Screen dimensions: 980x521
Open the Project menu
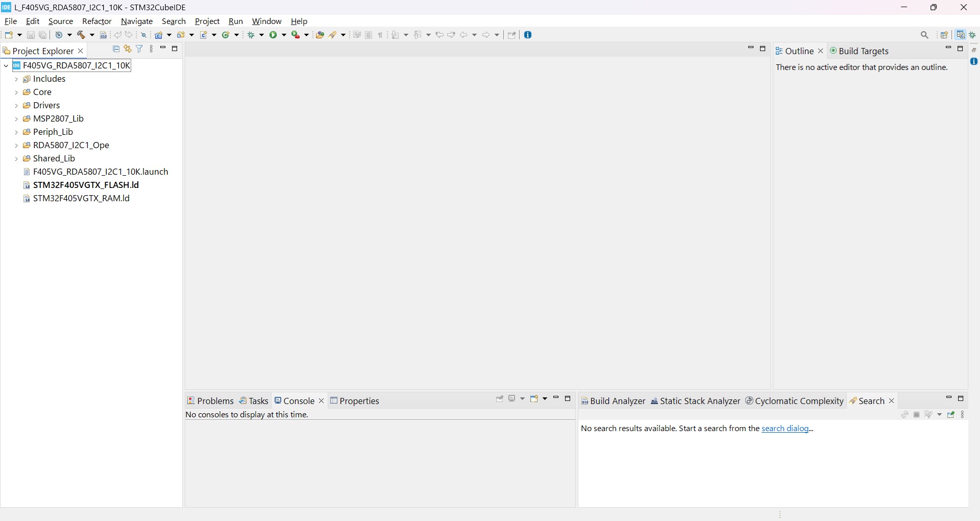point(207,21)
